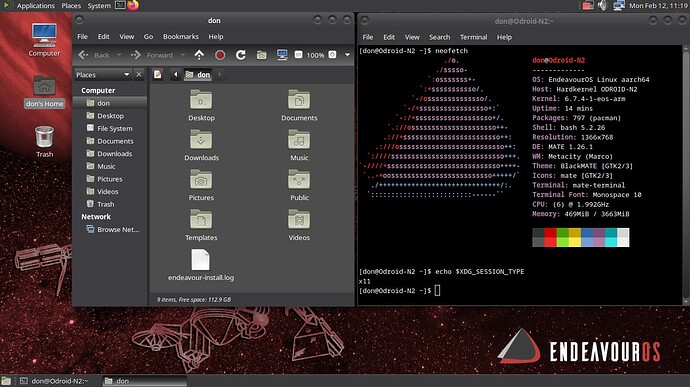Image resolution: width=690 pixels, height=387 pixels.
Task: Click the terminal vertical scrollbar
Action: [x=686, y=174]
